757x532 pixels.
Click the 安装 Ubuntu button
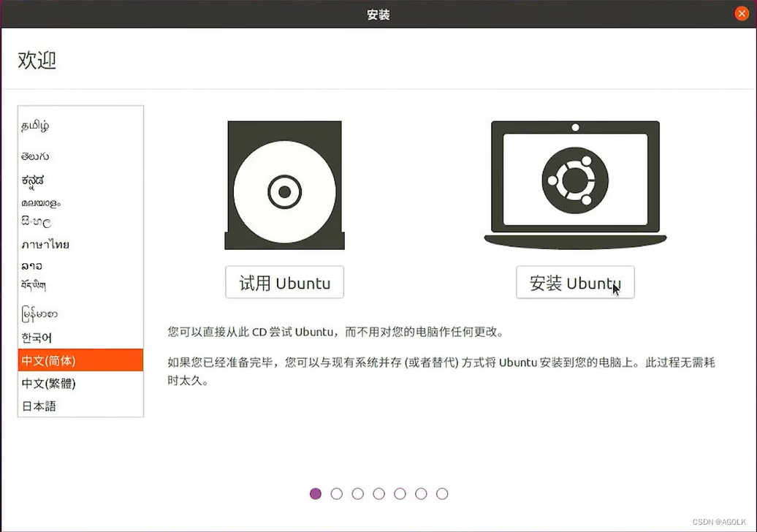coord(575,282)
